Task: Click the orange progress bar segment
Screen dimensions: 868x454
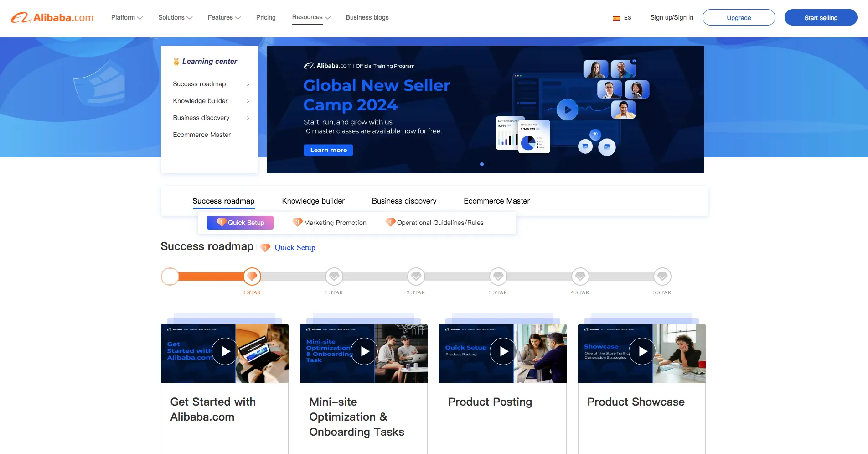Action: pyautogui.click(x=211, y=277)
